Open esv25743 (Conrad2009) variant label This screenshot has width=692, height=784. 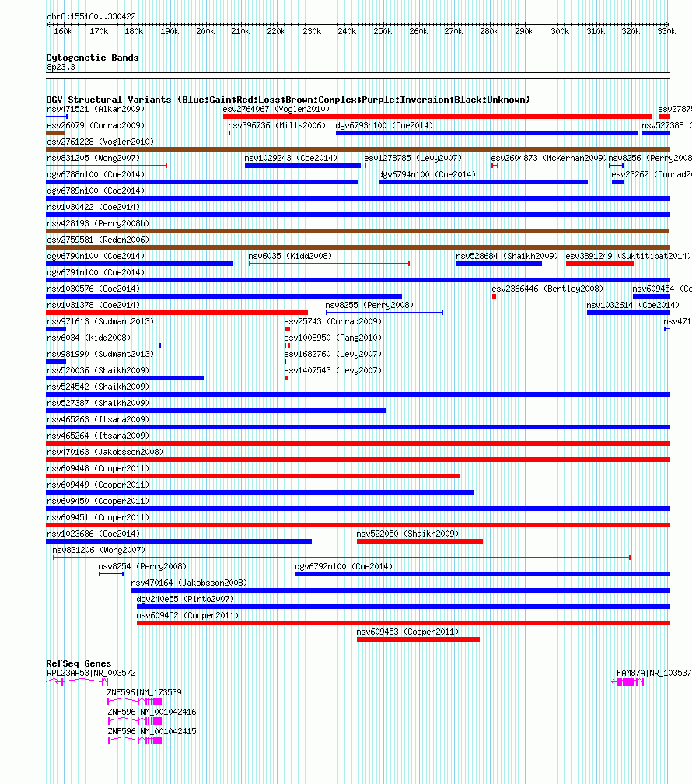tap(333, 321)
